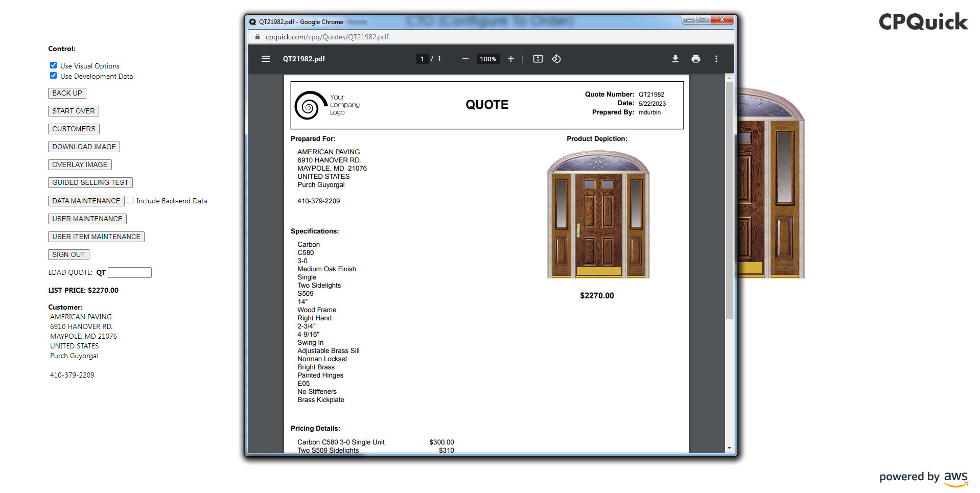
Task: Rotate the PDF page counterclockwise
Action: pyautogui.click(x=556, y=59)
